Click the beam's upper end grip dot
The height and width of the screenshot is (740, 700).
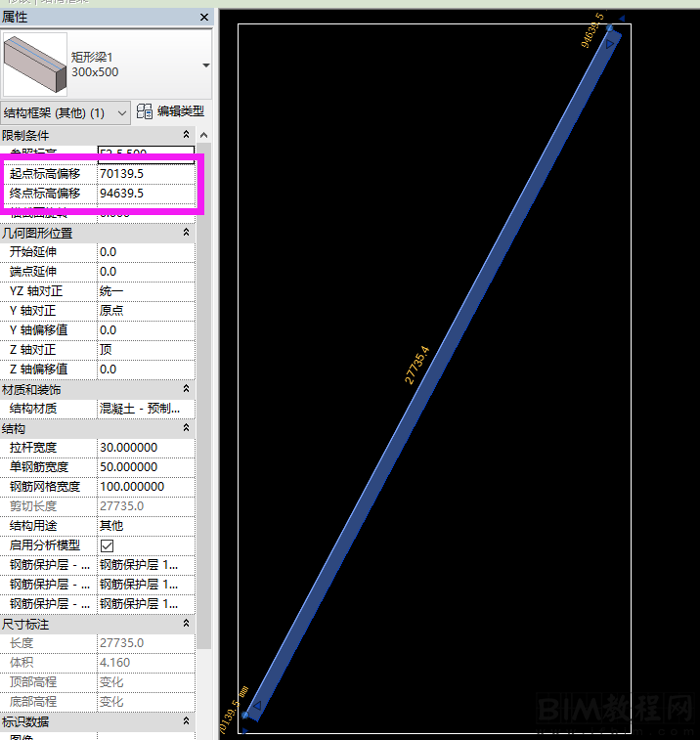click(609, 28)
